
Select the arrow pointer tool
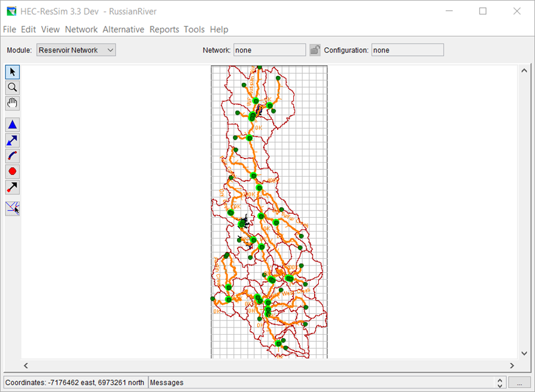click(13, 72)
